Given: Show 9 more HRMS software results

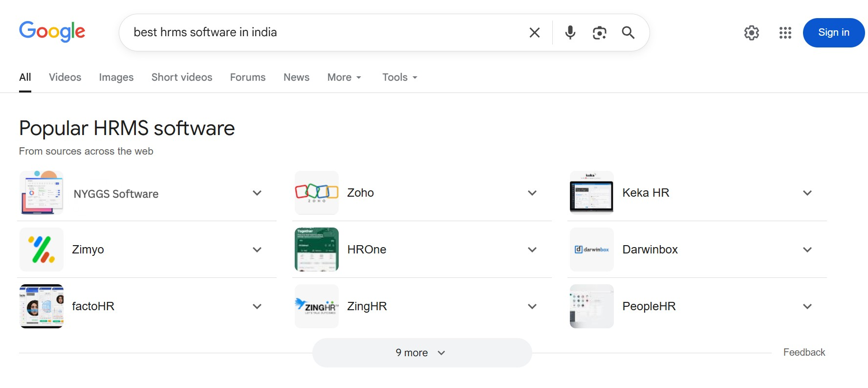Looking at the screenshot, I should tap(422, 353).
